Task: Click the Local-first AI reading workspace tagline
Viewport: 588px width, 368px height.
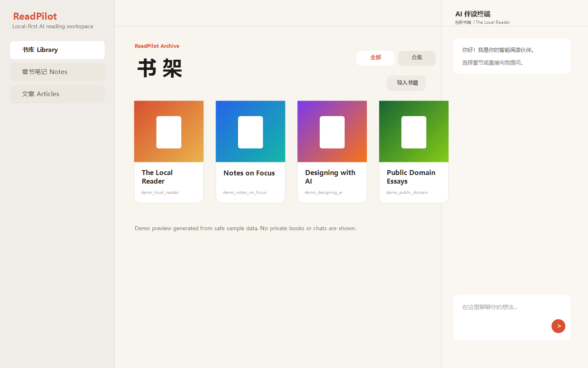Action: click(x=53, y=26)
